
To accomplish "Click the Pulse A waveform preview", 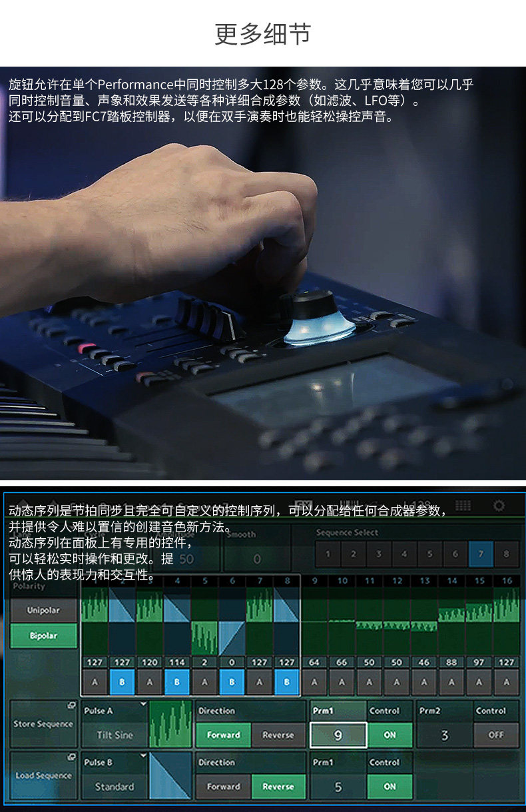I will [170, 724].
